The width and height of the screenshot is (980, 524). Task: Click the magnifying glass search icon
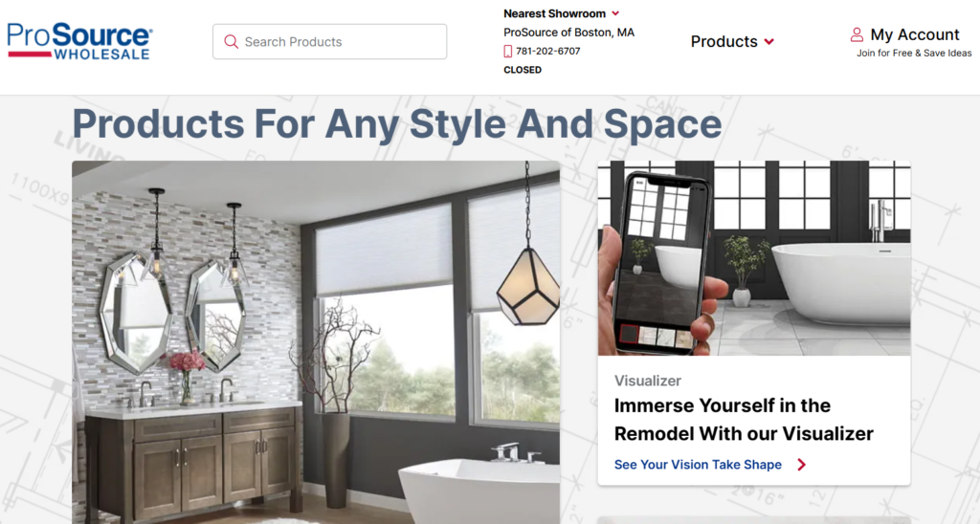(231, 42)
